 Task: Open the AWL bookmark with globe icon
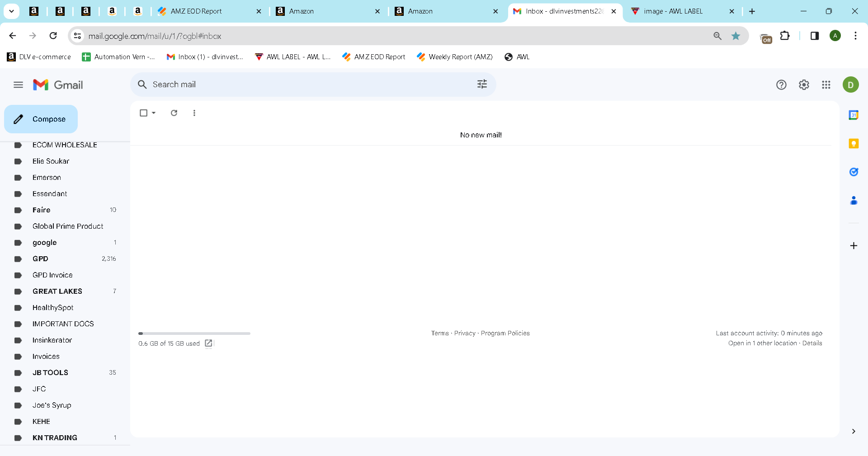coord(517,57)
